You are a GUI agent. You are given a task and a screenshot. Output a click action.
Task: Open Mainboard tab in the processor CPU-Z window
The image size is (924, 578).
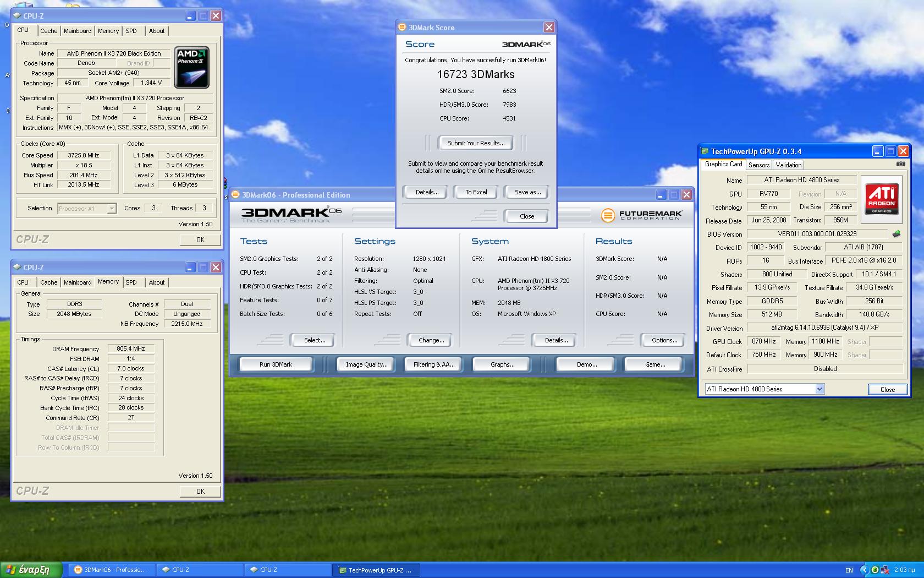pyautogui.click(x=78, y=31)
